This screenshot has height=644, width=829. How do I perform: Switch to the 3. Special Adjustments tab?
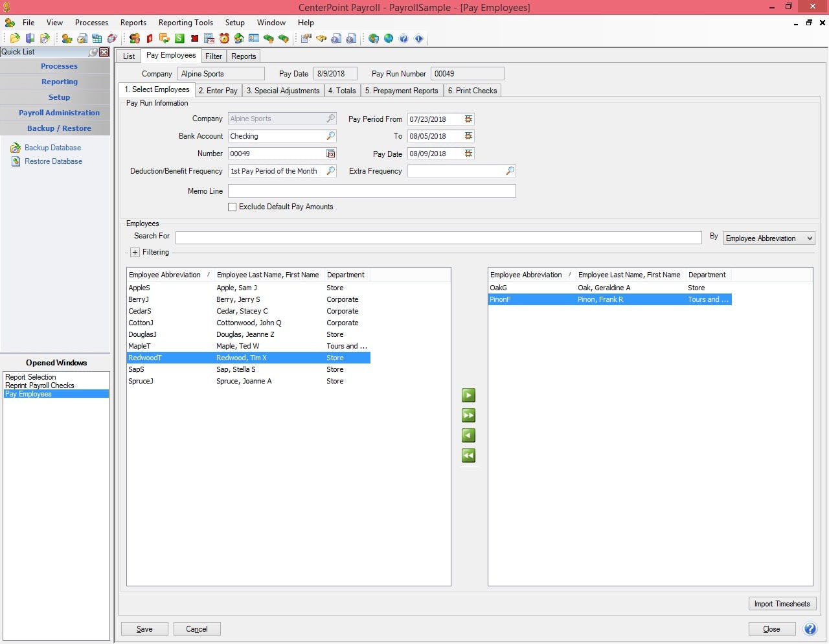(x=282, y=90)
